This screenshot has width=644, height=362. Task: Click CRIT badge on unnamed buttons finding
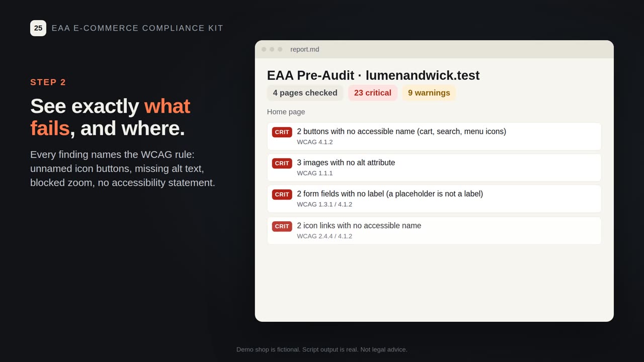click(x=282, y=132)
